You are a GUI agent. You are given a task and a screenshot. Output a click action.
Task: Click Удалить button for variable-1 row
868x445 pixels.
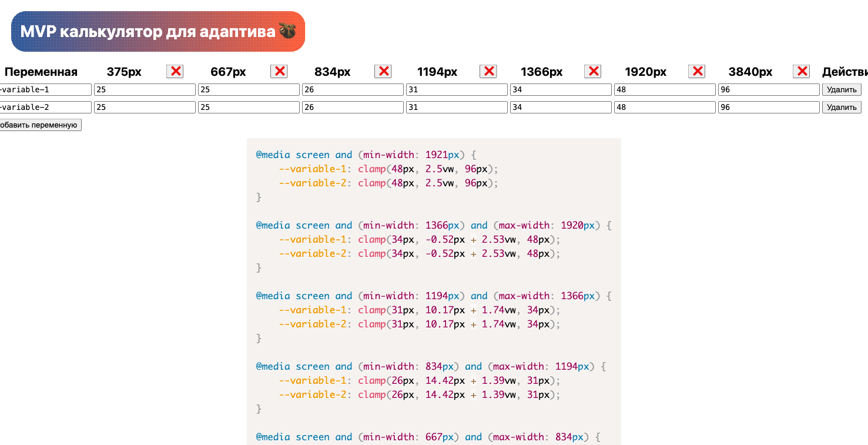842,89
